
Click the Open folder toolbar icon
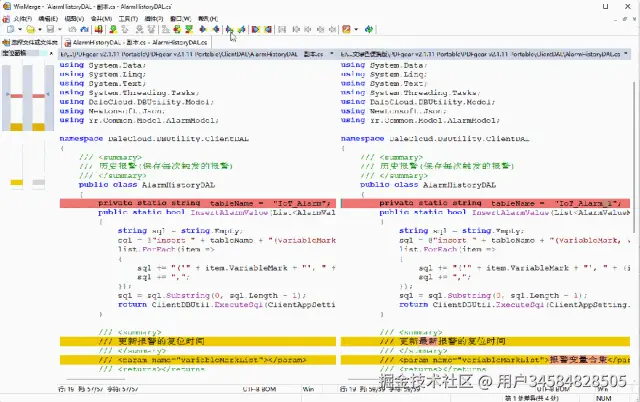(x=30, y=29)
